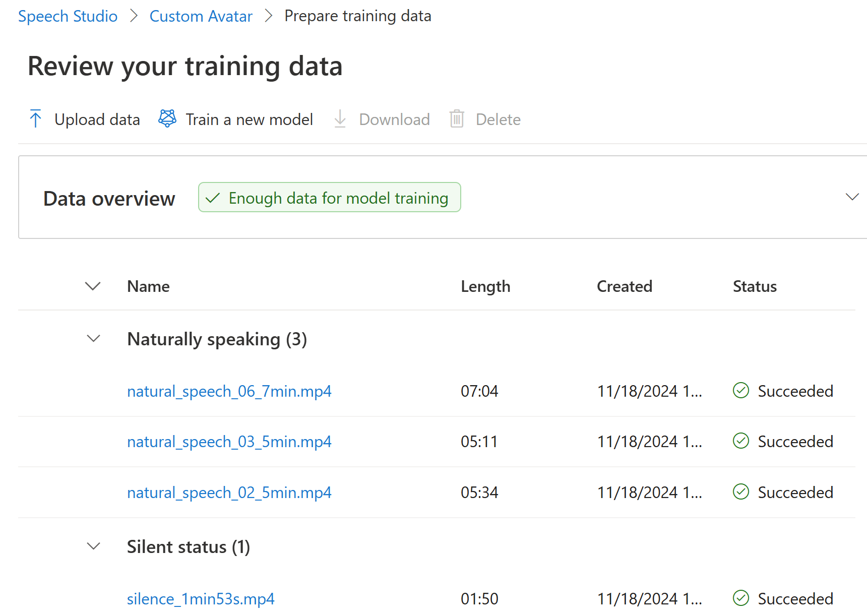The image size is (867, 616).
Task: Click the Train a new model icon
Action: (x=167, y=118)
